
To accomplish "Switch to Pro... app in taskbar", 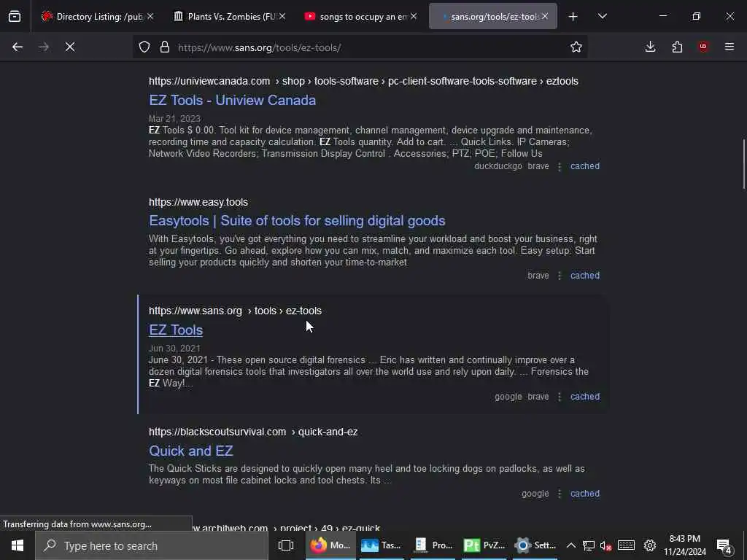I will [x=433, y=545].
